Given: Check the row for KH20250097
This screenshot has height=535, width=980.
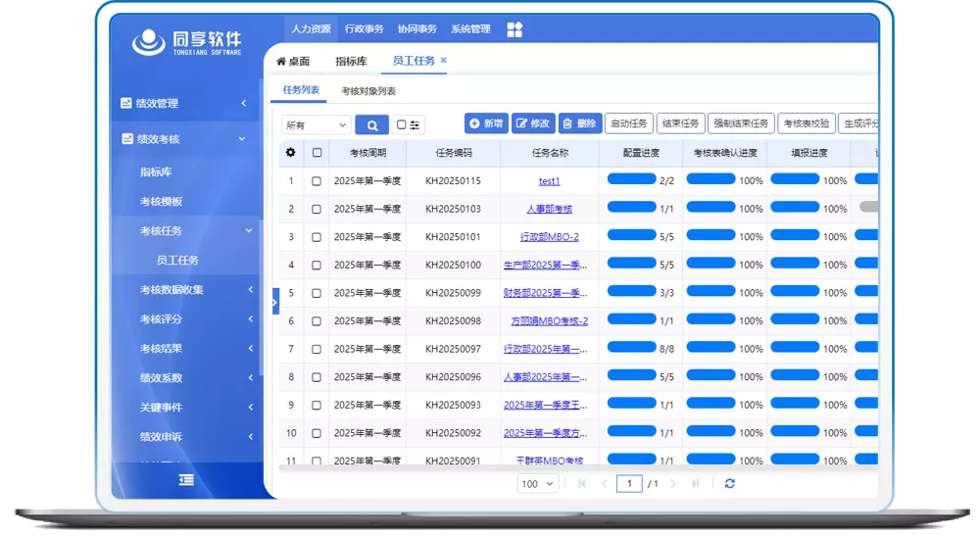Looking at the screenshot, I should [317, 350].
